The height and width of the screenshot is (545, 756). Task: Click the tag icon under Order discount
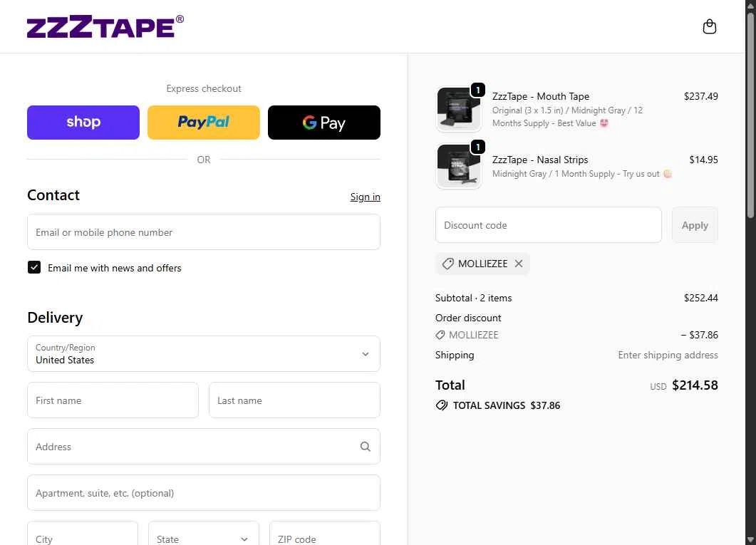pyautogui.click(x=440, y=335)
